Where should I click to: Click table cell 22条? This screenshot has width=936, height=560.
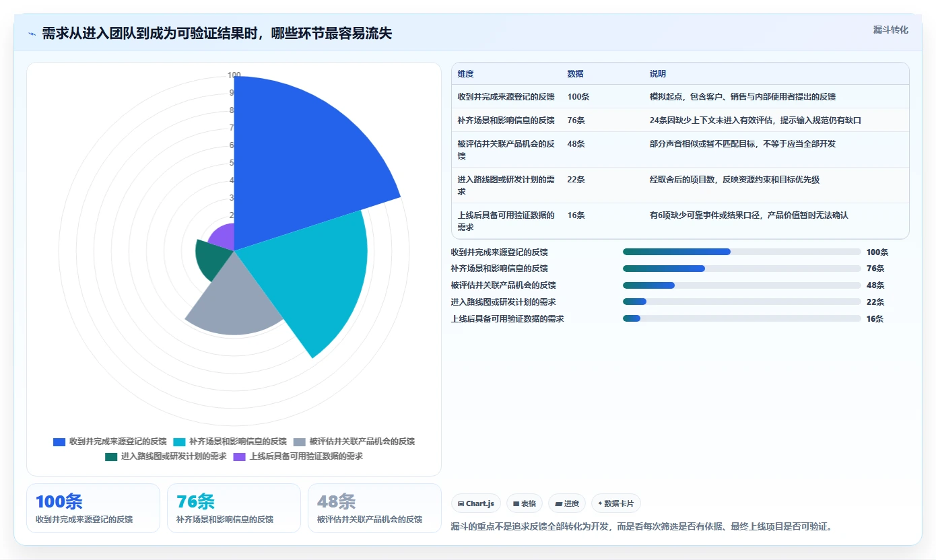coord(576,180)
